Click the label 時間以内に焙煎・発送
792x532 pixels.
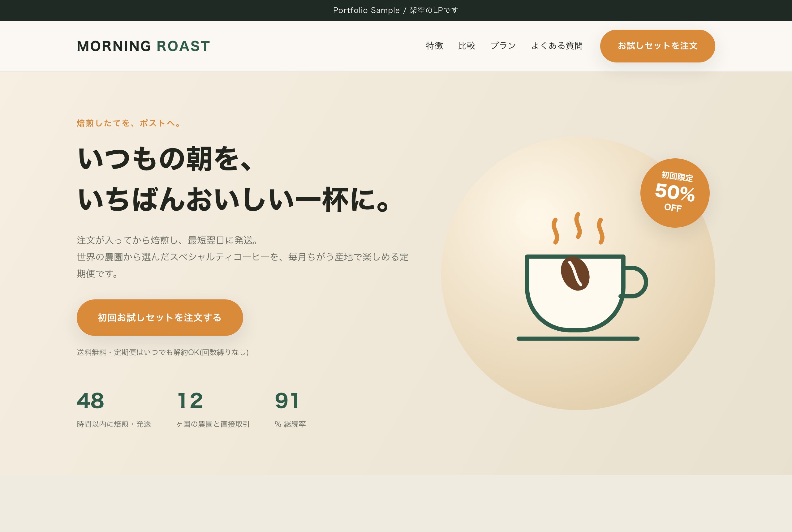coord(114,424)
